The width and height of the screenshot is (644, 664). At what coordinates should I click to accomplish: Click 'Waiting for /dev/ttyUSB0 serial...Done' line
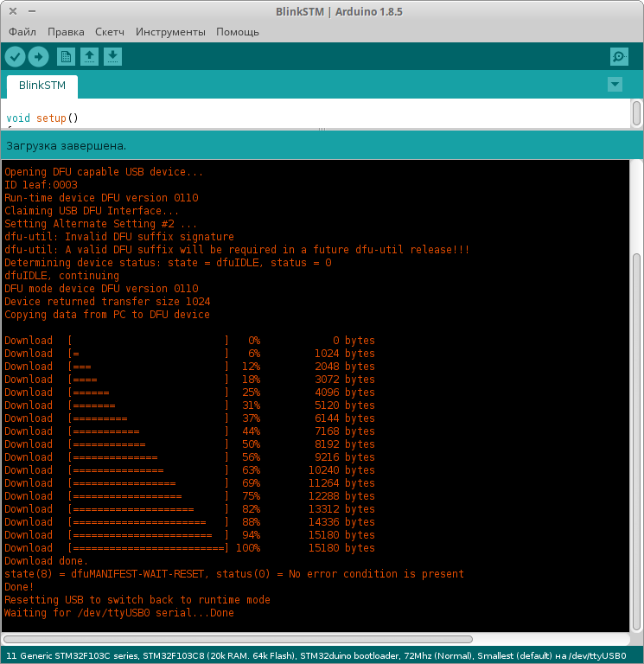tap(119, 613)
